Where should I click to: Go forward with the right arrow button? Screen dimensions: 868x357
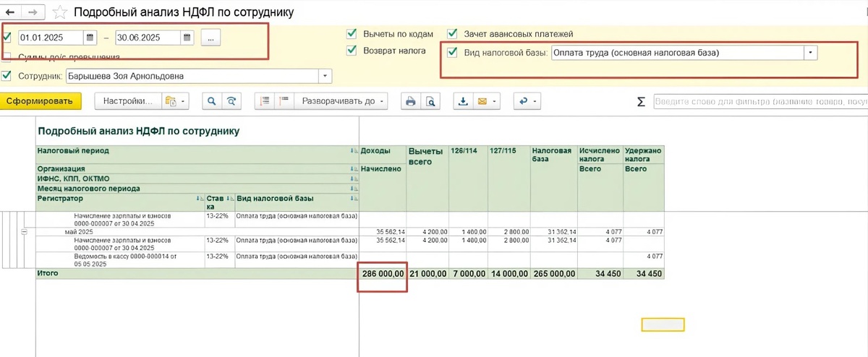33,12
